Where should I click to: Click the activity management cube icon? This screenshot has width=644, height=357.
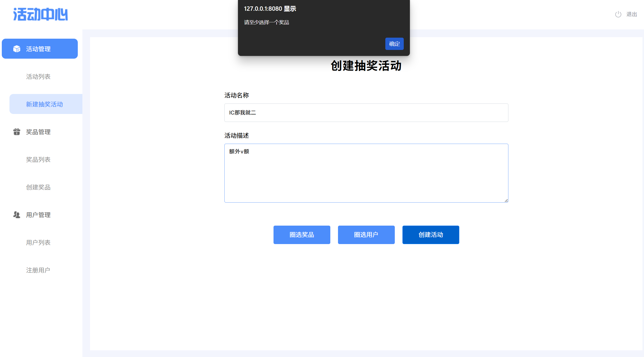click(17, 49)
